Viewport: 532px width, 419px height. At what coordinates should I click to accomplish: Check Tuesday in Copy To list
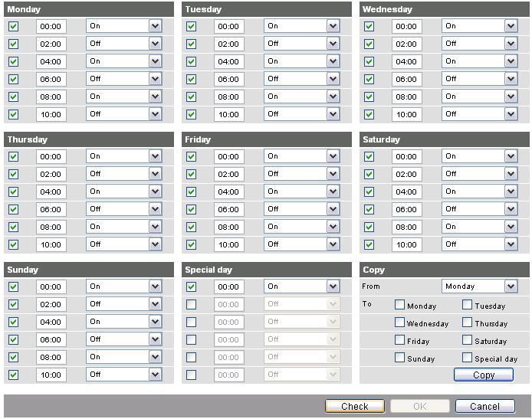[467, 304]
